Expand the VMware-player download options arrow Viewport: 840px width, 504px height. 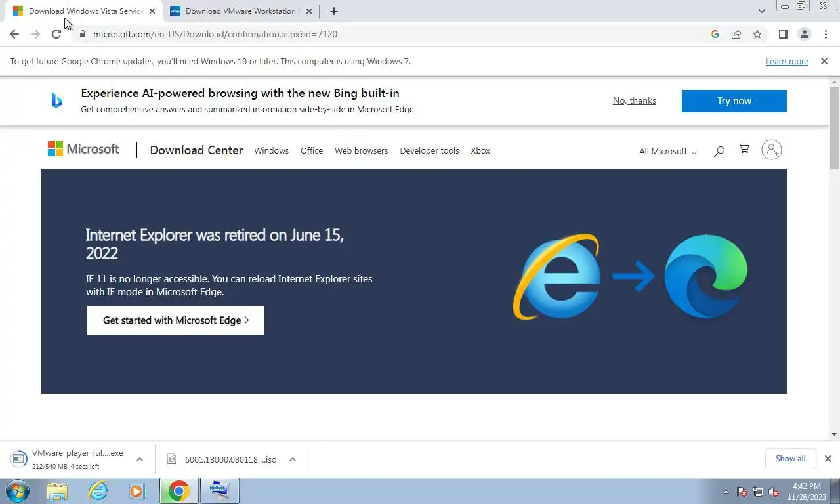click(x=140, y=459)
